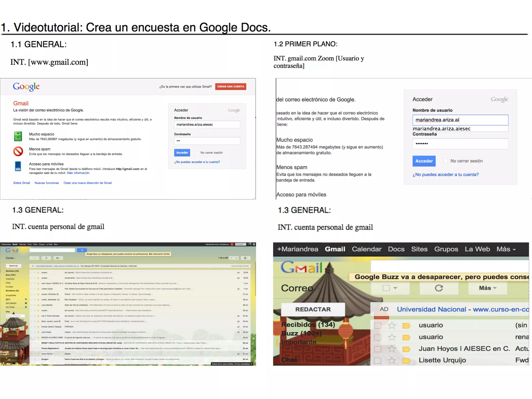Viewport: 532px width, 399px height.
Task: Tick the large Lisette Urquijo email checkbox
Action: (x=378, y=361)
